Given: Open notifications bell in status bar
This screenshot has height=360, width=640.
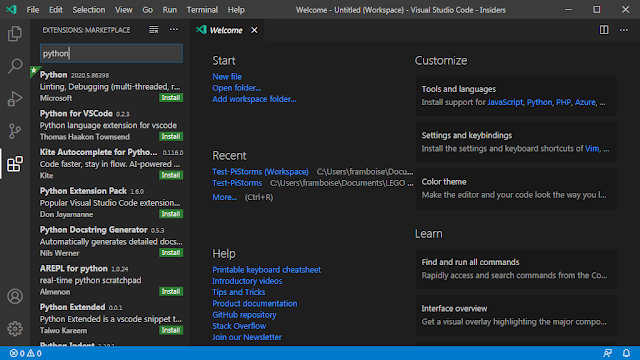Looking at the screenshot, I should point(626,353).
